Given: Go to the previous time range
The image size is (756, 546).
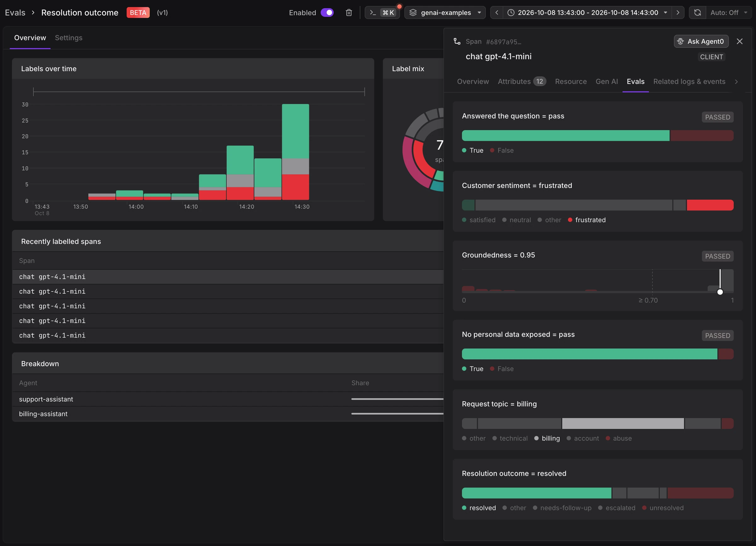Looking at the screenshot, I should tap(497, 13).
